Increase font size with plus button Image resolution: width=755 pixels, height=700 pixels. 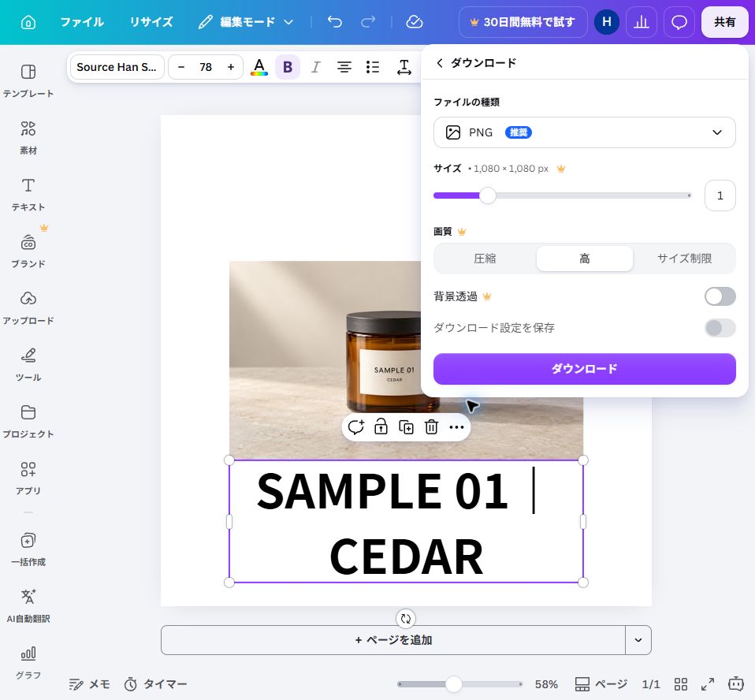[231, 67]
